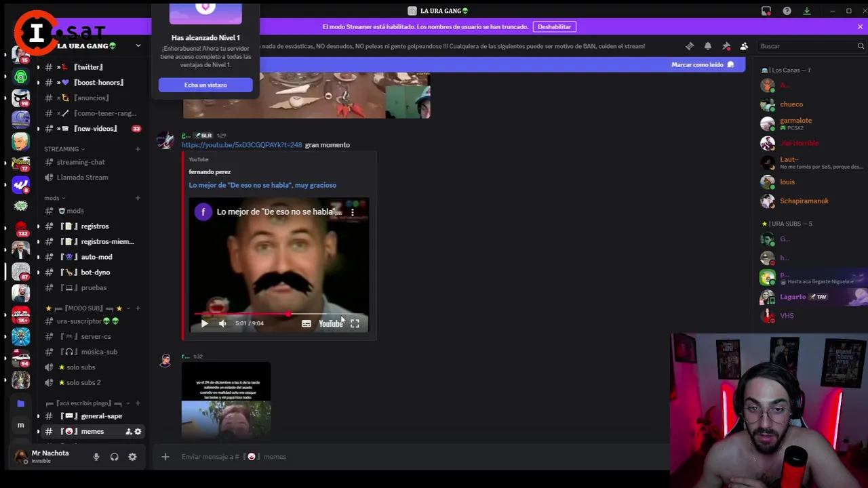Open user settings gear icon

[x=132, y=457]
